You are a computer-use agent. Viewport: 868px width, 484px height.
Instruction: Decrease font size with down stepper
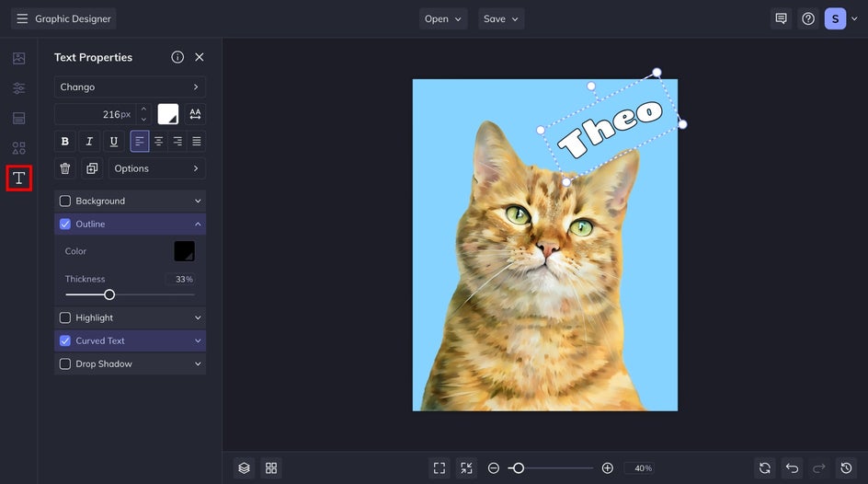(144, 120)
